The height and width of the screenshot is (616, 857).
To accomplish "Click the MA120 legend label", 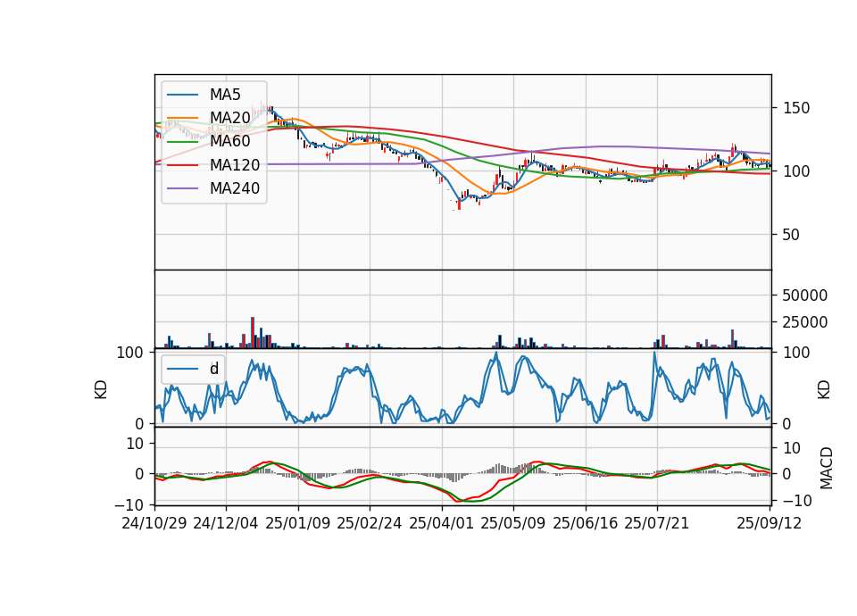I will 235,165.
